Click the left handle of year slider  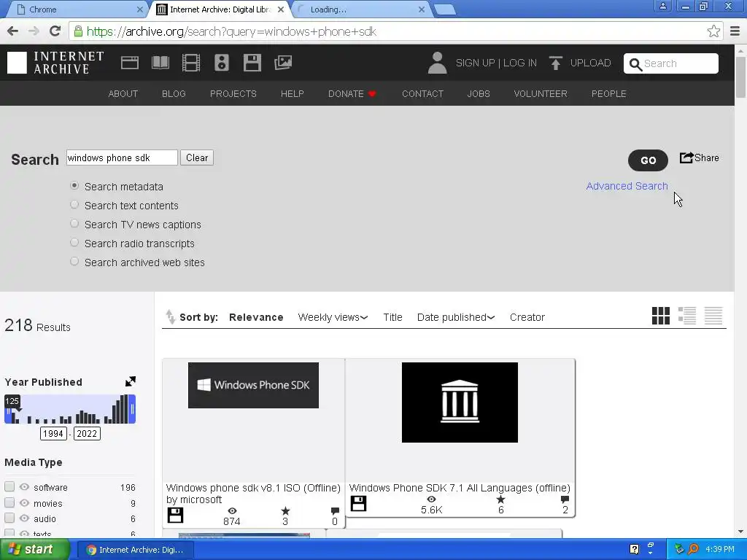coord(7,410)
